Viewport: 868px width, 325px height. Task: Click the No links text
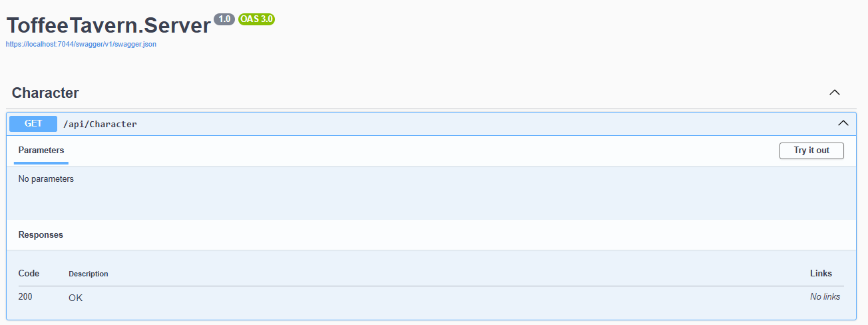[825, 297]
